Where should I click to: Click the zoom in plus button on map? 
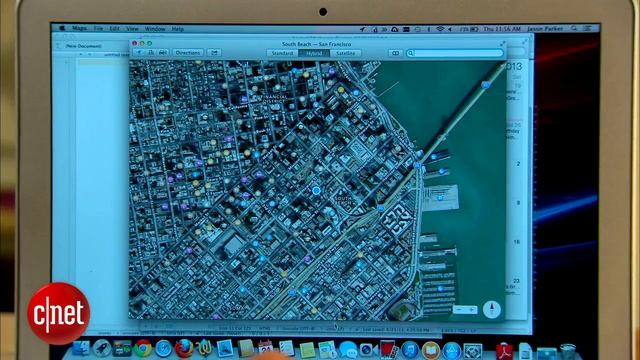471,310
